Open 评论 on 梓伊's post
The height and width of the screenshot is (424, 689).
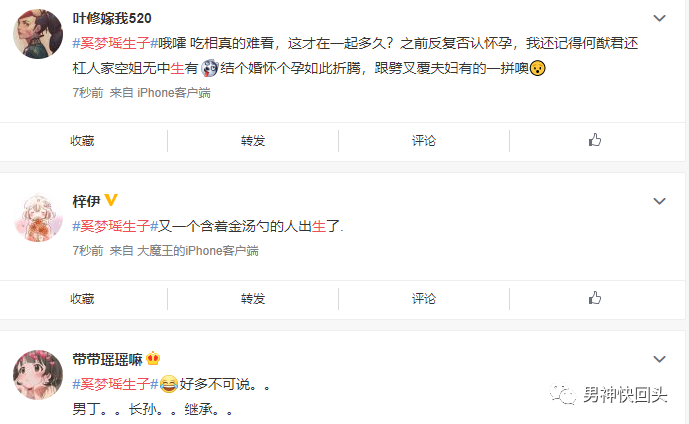(x=424, y=299)
